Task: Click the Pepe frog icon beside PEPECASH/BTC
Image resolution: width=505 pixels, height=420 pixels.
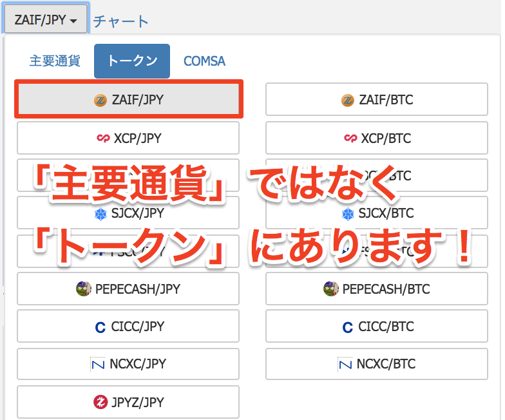Action: point(331,289)
